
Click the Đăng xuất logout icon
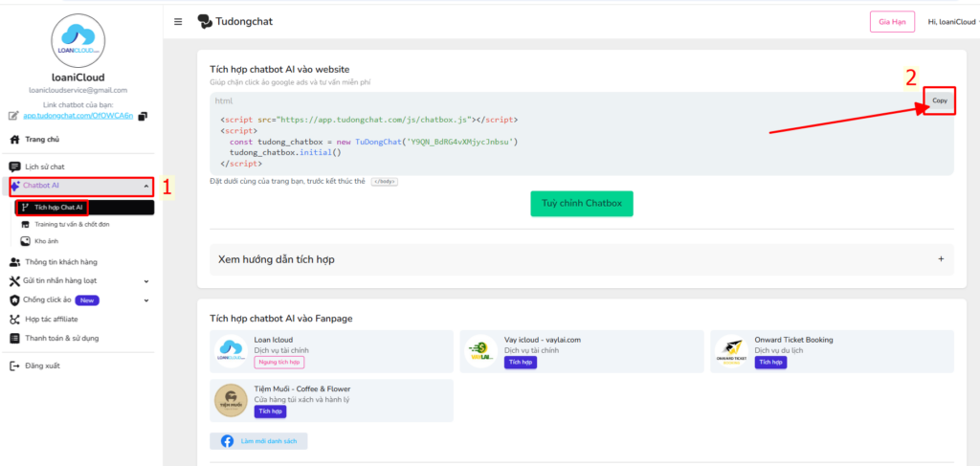(x=15, y=366)
